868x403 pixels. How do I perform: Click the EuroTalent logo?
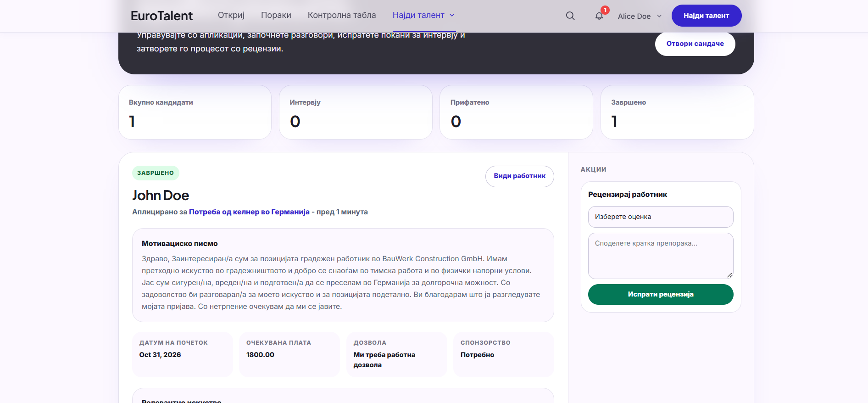[161, 16]
